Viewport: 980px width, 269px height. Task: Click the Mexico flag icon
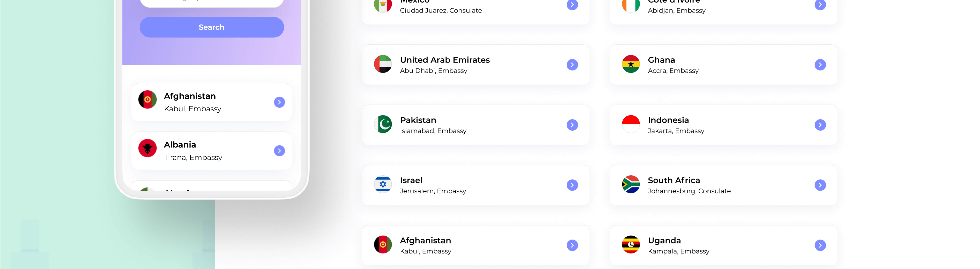[383, 4]
